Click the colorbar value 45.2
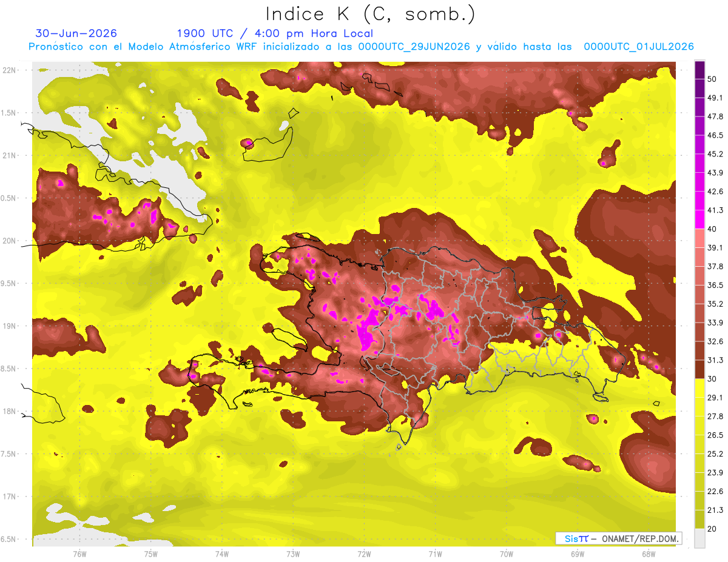Screen dimensions: 728x562 715,154
